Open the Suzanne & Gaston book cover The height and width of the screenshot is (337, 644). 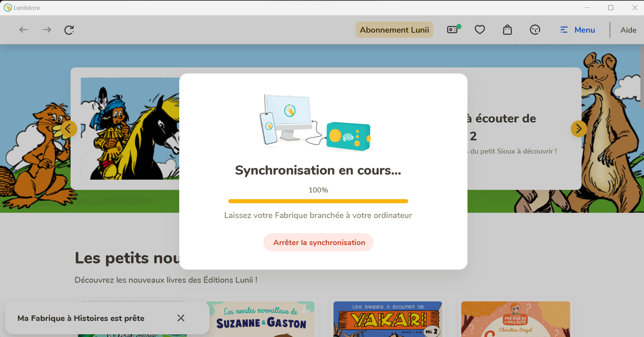pyautogui.click(x=260, y=319)
